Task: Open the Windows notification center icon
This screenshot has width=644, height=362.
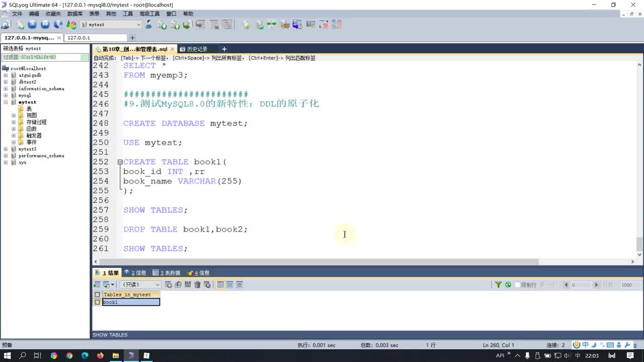Action: (630, 355)
